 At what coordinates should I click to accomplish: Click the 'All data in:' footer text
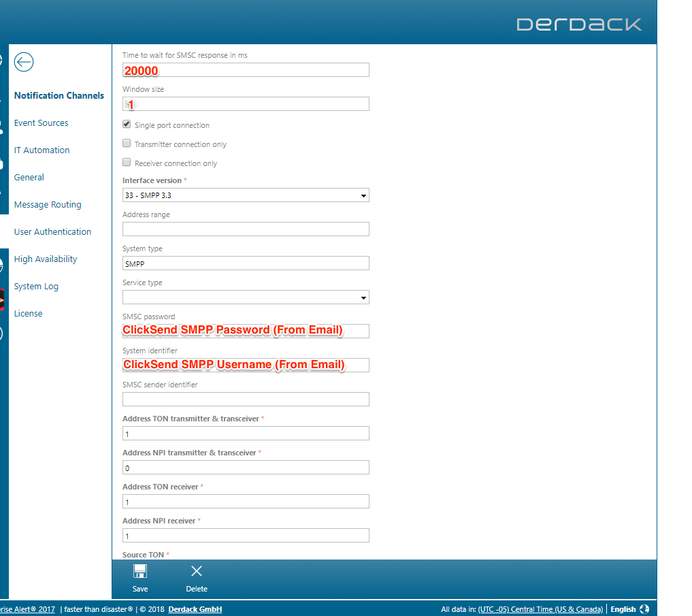[458, 609]
